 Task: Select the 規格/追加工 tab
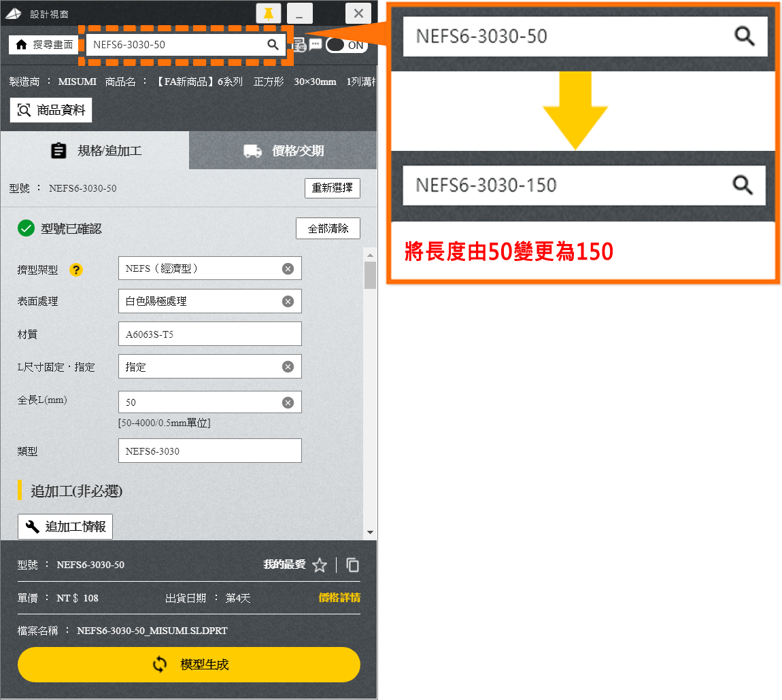click(94, 150)
